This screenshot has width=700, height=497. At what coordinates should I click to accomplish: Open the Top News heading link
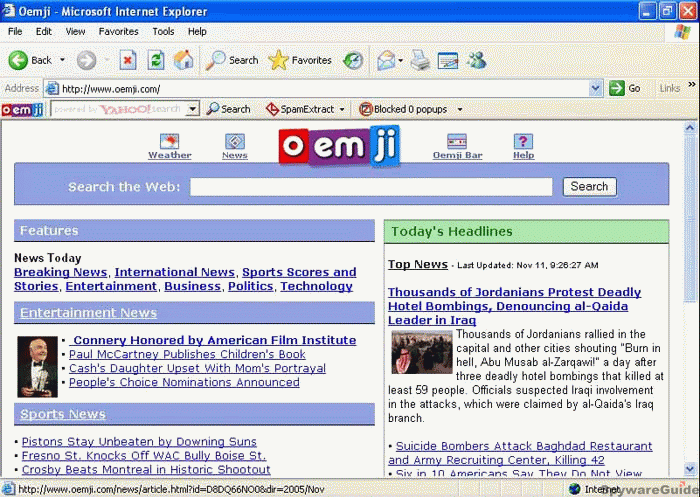pos(418,264)
